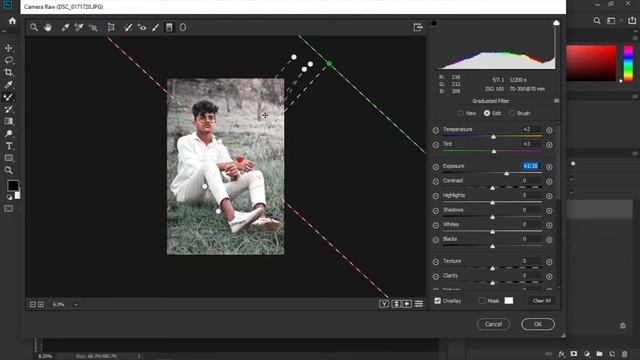The height and width of the screenshot is (360, 640).
Task: Select the Brush tool in Photoshop toolbar
Action: tap(9, 97)
